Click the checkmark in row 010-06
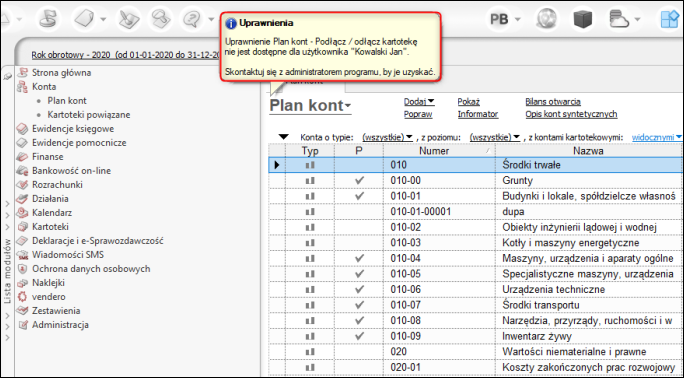 [359, 289]
